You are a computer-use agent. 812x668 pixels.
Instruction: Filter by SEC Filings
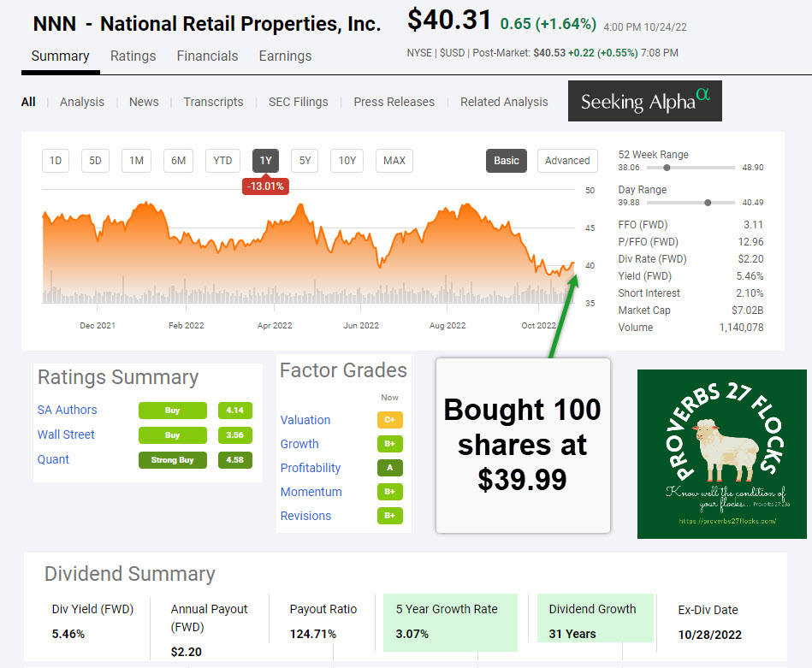[x=298, y=102]
